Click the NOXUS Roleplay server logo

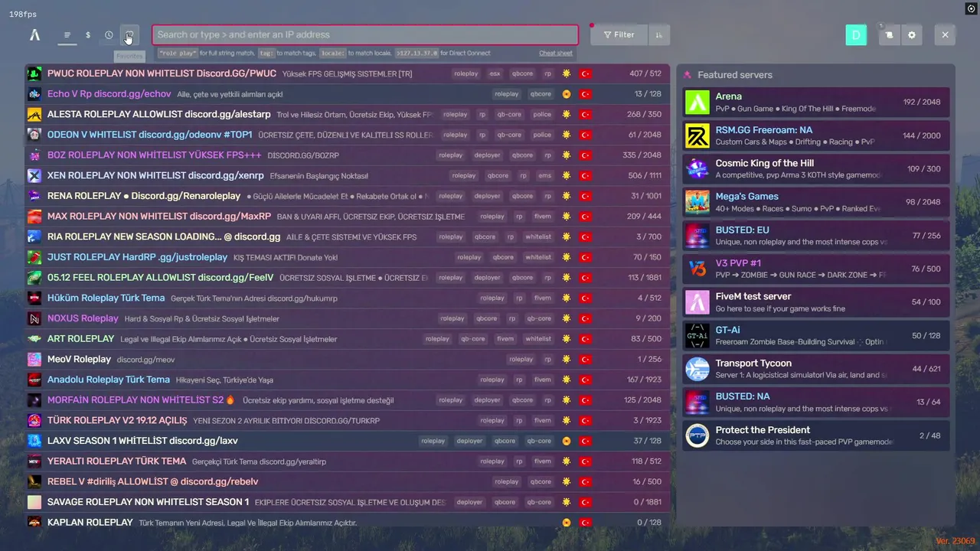34,318
